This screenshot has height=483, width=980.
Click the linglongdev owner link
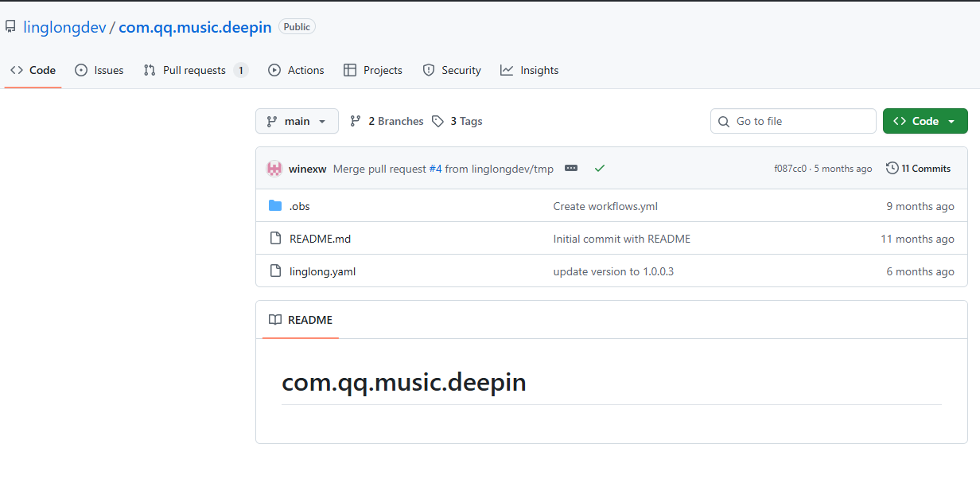(x=64, y=27)
